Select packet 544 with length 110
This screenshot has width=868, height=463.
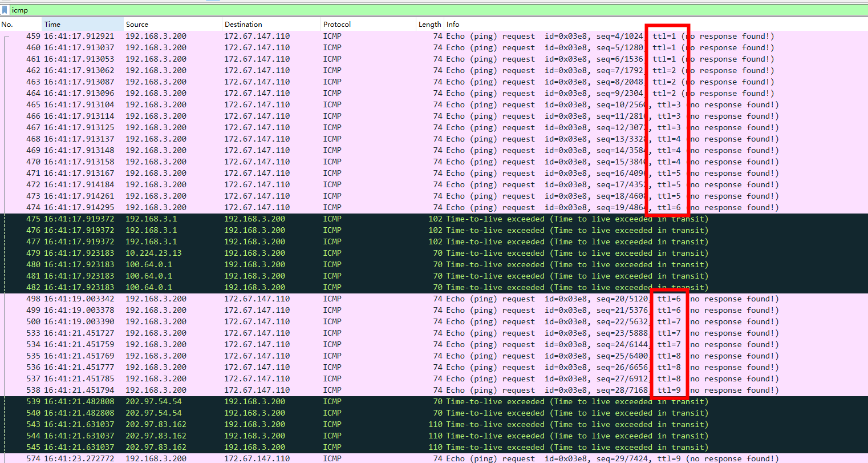tap(434, 436)
